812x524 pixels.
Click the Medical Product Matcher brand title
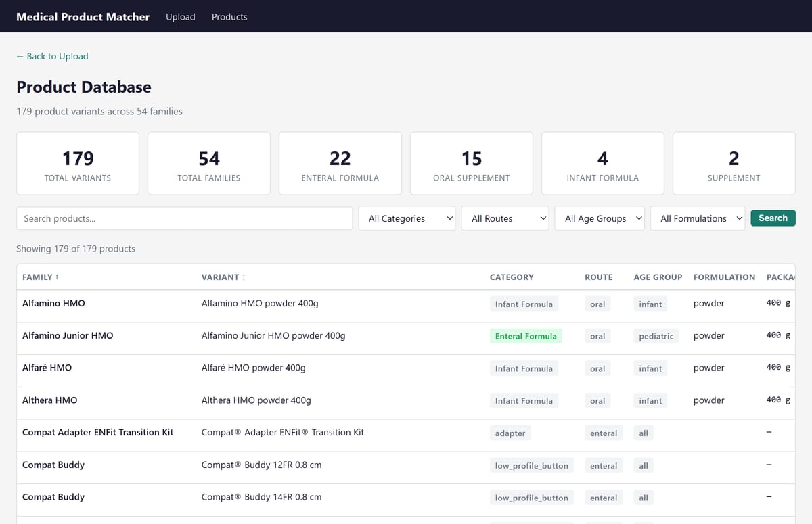point(83,17)
